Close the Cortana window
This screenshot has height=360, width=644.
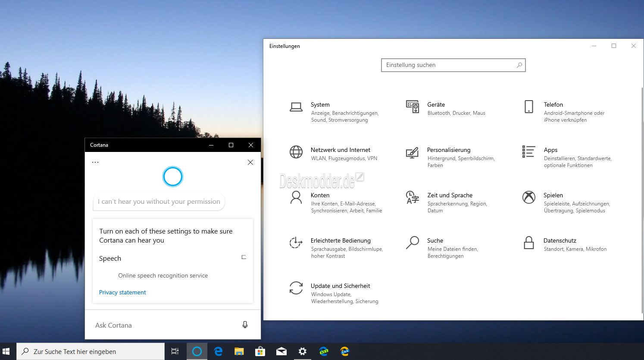point(251,145)
